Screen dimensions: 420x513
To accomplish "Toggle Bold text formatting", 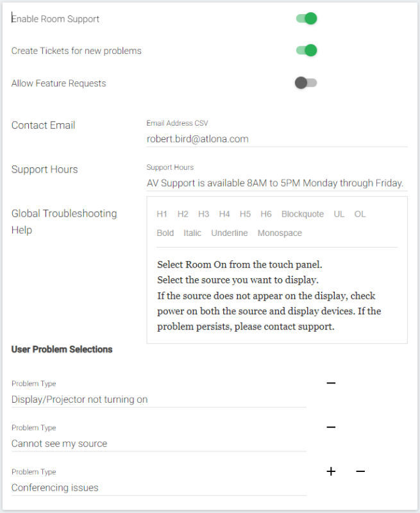I will click(x=165, y=233).
